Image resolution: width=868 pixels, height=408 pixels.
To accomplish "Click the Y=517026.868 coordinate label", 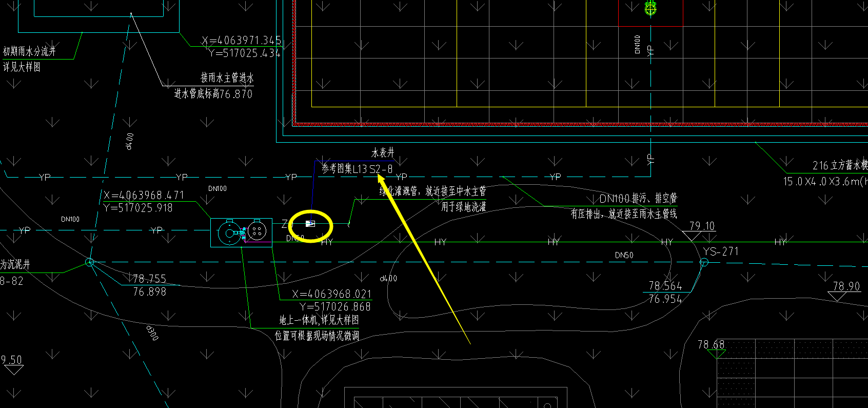I will tap(336, 307).
